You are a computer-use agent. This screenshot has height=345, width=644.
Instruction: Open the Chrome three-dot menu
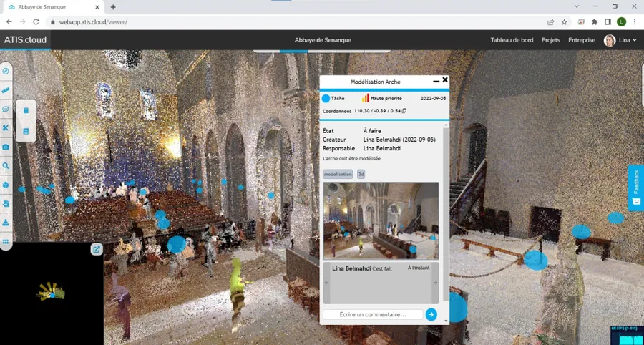click(x=635, y=22)
